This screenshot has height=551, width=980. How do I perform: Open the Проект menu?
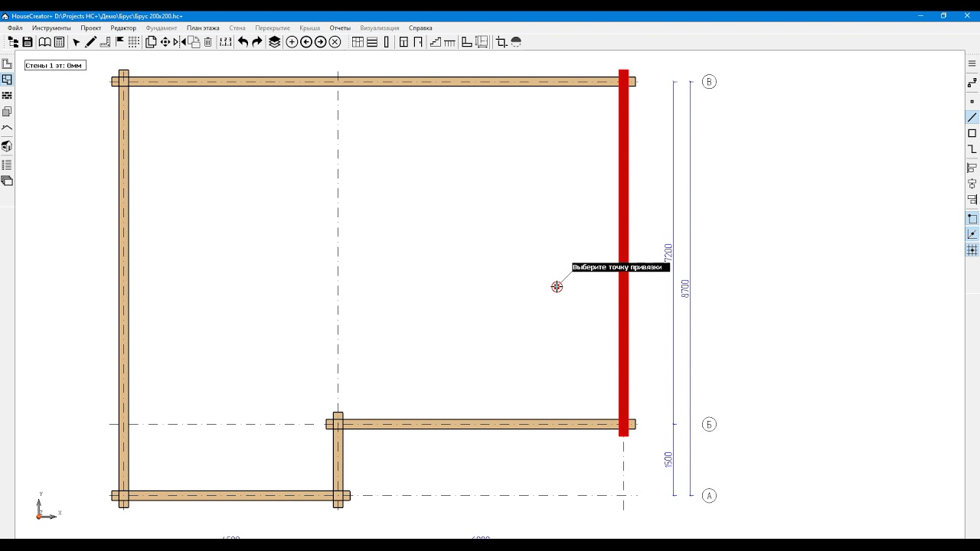coord(91,28)
